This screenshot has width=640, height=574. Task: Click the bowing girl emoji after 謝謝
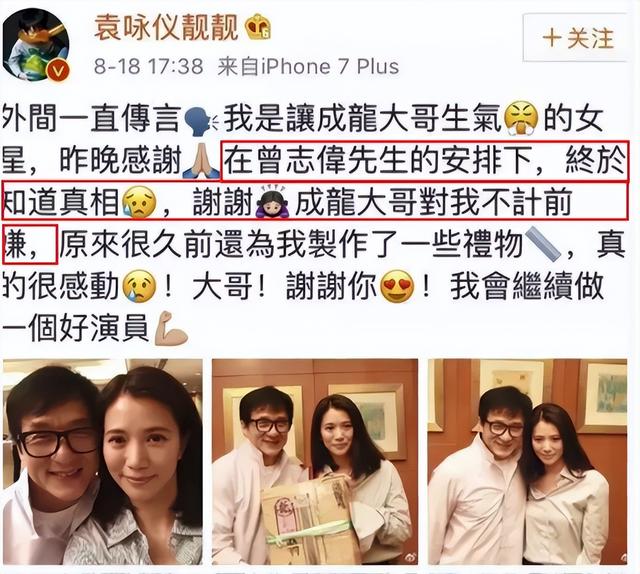coord(273,202)
